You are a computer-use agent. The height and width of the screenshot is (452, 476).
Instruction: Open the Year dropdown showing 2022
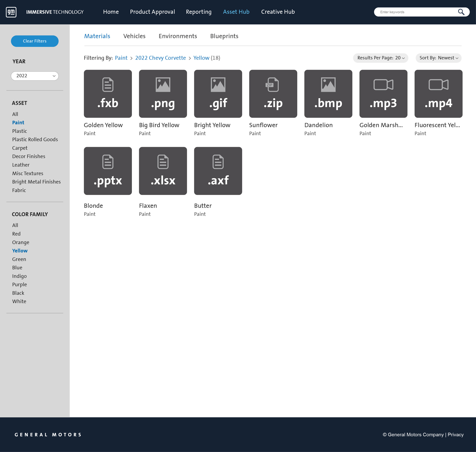coord(35,76)
